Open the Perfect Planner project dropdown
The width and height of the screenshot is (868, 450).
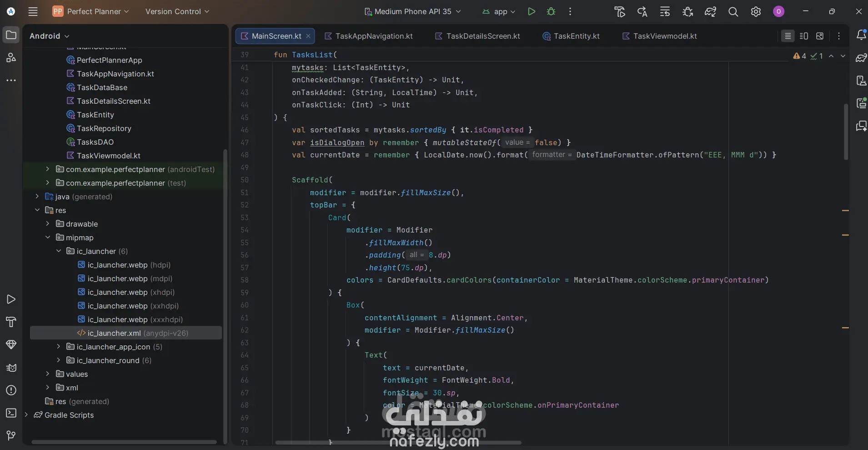(x=91, y=11)
